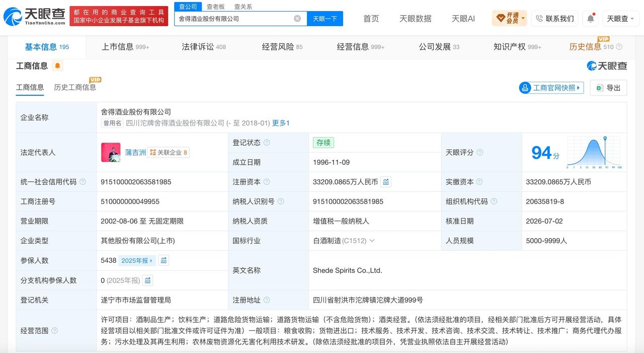Click the registration number 510000000049955
Viewport: 644px width, 353px height.
pos(130,201)
